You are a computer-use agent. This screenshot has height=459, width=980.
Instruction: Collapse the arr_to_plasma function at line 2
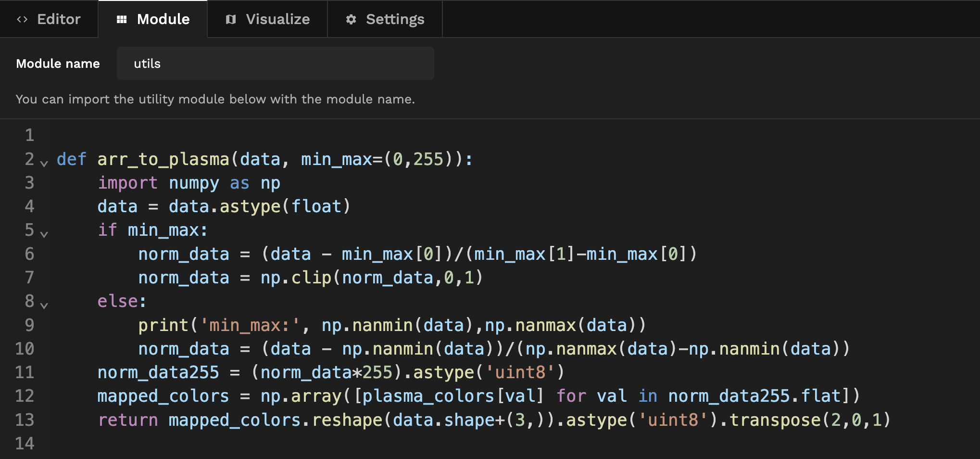coord(44,164)
